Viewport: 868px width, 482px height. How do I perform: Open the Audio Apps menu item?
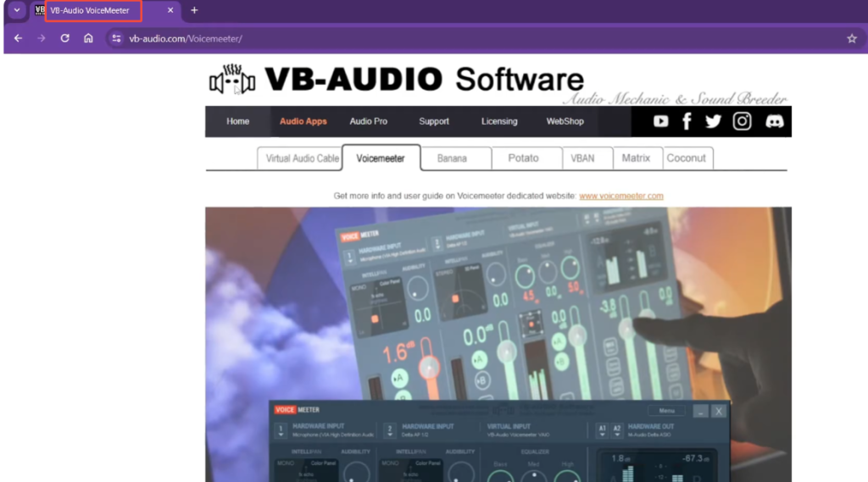pyautogui.click(x=303, y=121)
